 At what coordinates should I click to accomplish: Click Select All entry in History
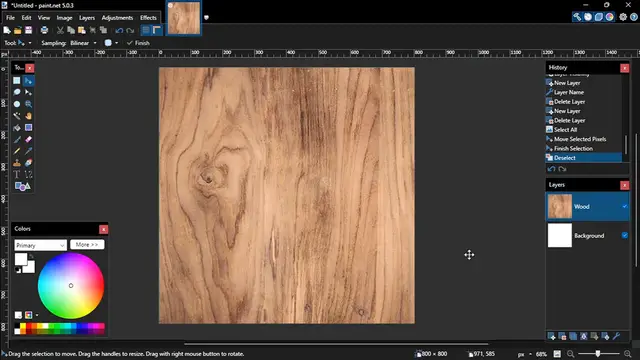(584, 130)
